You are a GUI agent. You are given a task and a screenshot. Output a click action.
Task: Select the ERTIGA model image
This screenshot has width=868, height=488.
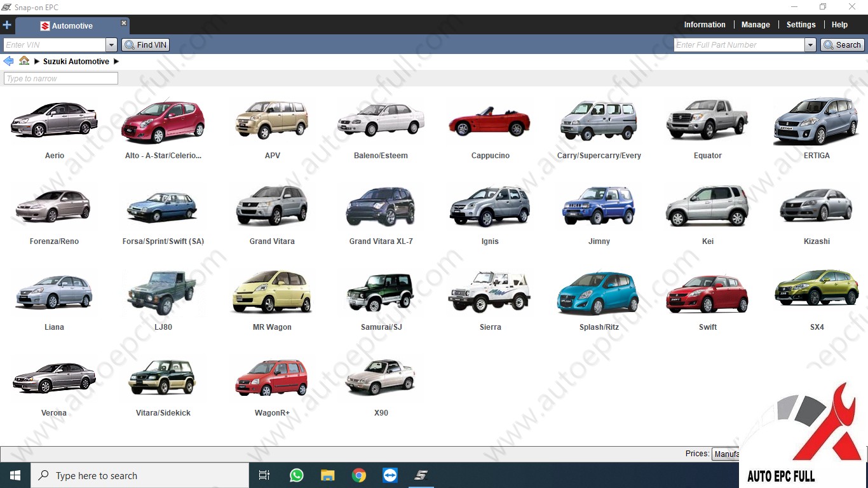coord(816,121)
